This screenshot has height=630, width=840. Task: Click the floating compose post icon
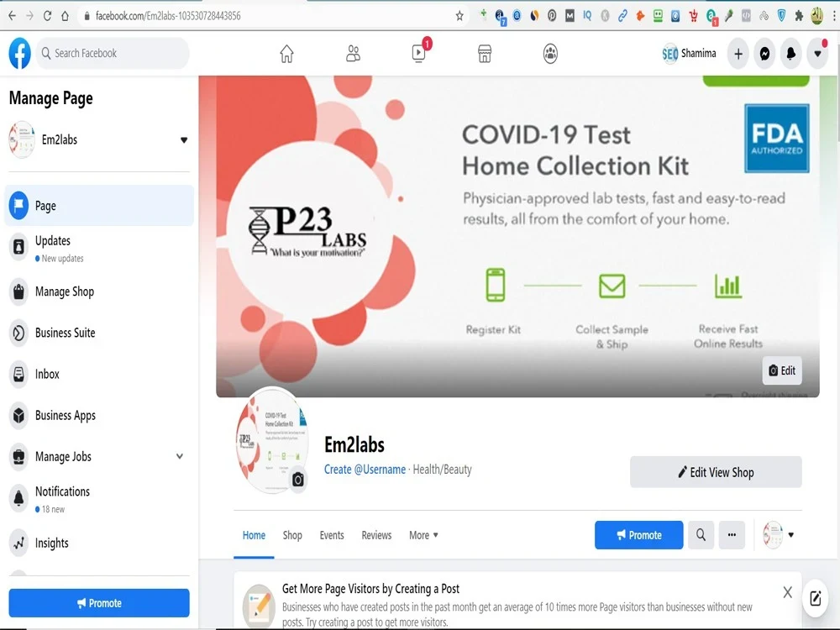[816, 598]
